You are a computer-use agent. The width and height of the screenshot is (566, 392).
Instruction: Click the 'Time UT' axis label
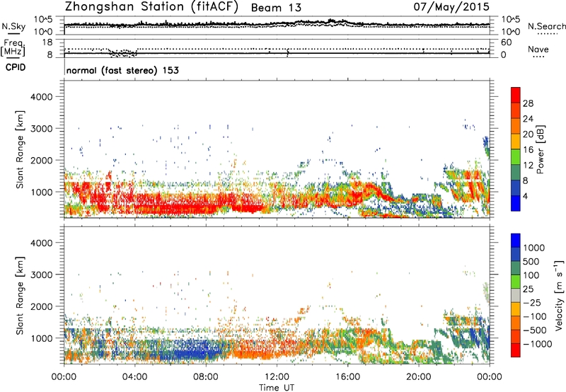(x=277, y=388)
